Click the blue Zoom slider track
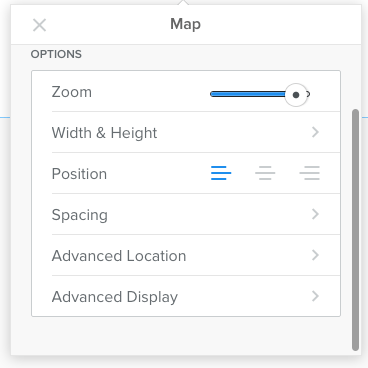 248,94
